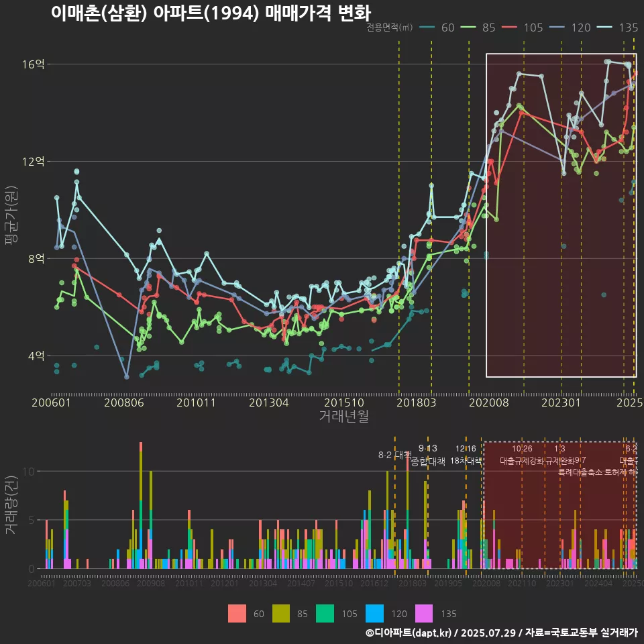Click the 200806 price chart x-axis label
The height and width of the screenshot is (644, 644).
[x=124, y=402]
